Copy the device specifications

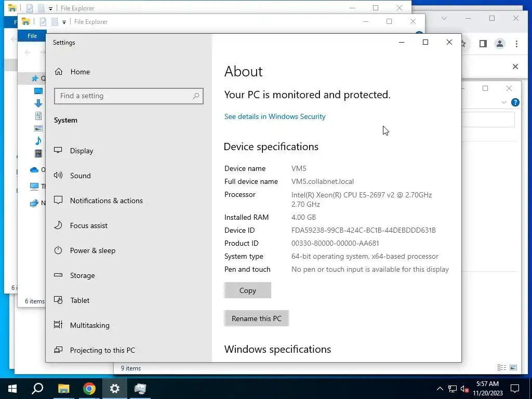click(x=247, y=290)
